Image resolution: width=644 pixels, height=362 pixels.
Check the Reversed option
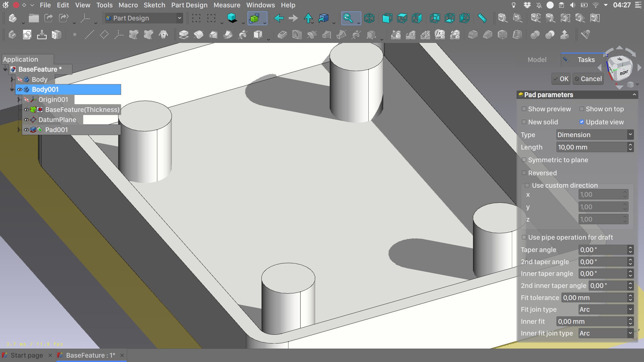coord(524,173)
